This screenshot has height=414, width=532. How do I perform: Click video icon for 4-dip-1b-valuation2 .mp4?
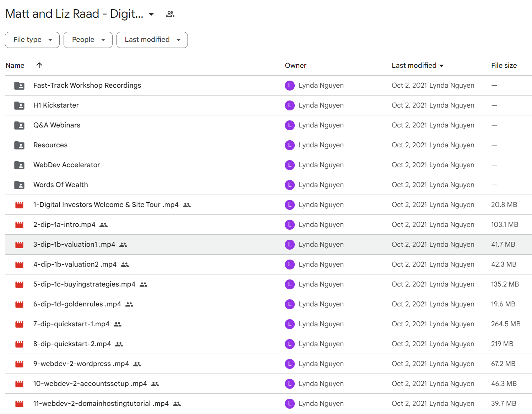(x=19, y=265)
